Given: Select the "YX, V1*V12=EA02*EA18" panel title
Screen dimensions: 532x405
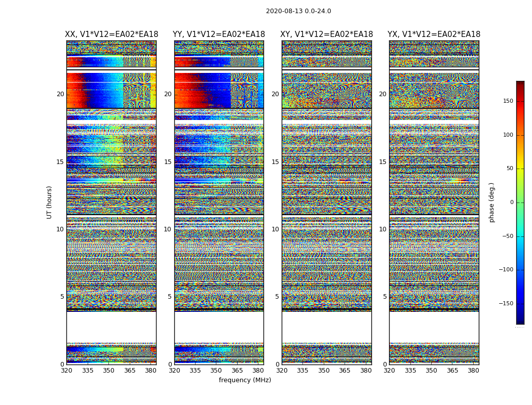Looking at the screenshot, I should tap(434, 34).
